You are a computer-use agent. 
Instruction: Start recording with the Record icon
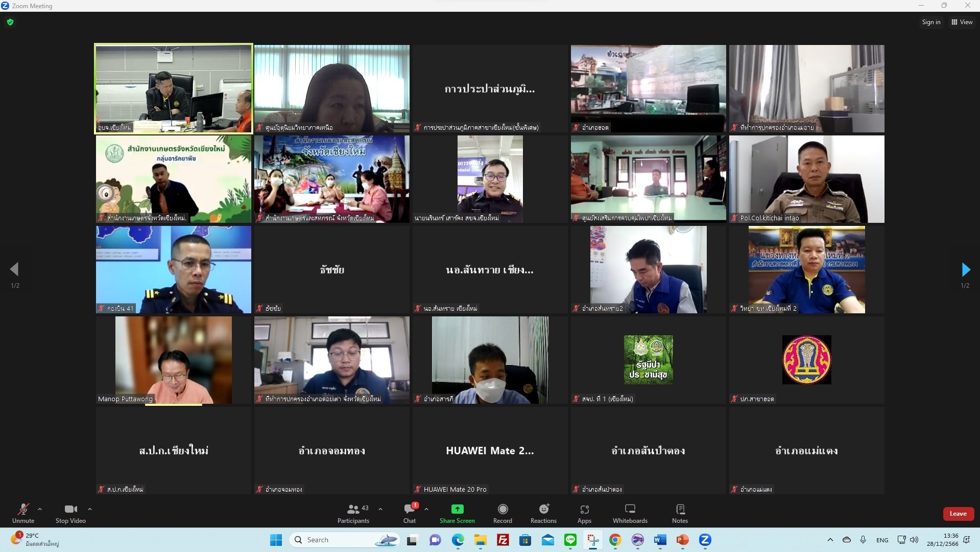click(503, 513)
